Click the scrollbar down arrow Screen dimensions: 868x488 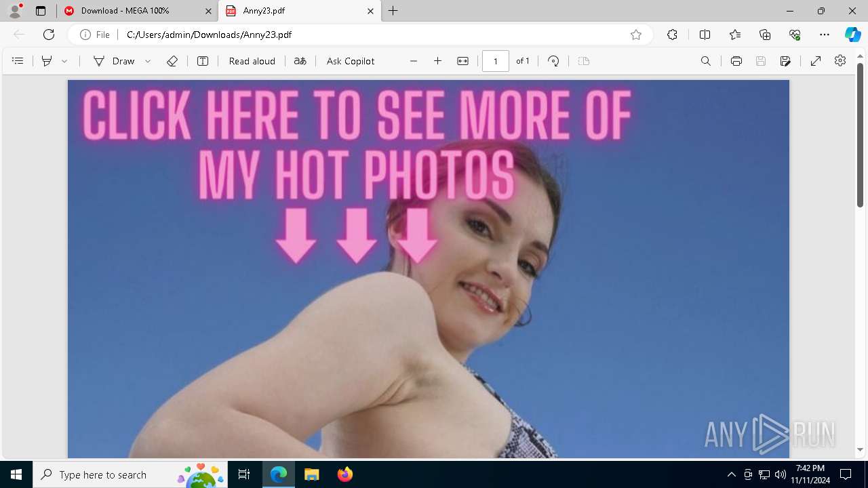pyautogui.click(x=861, y=449)
